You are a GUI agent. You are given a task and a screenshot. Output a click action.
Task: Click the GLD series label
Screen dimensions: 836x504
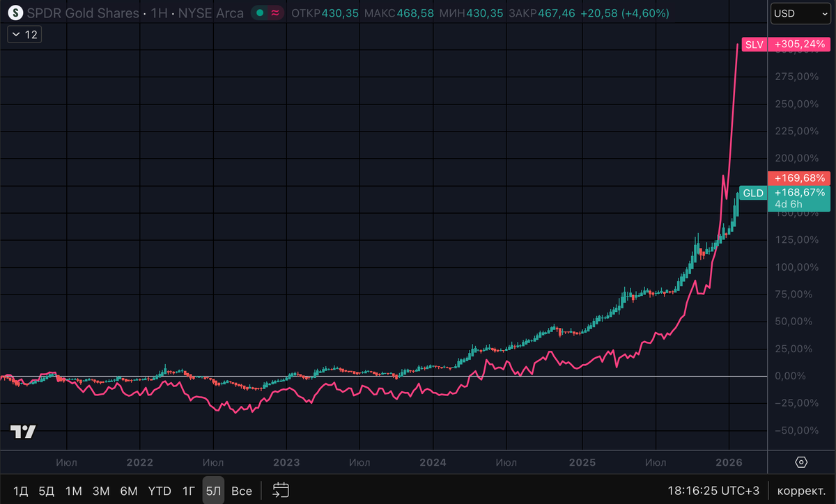[753, 193]
